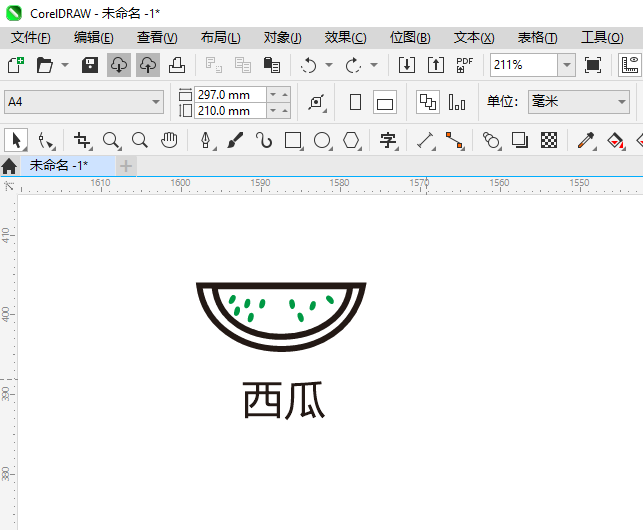Select the Interactive fill bucket tool
Viewport: 643px width, 530px height.
pos(615,141)
